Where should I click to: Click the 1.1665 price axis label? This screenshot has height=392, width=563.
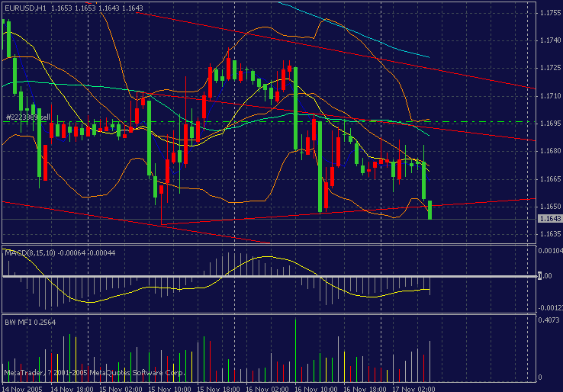[x=550, y=178]
